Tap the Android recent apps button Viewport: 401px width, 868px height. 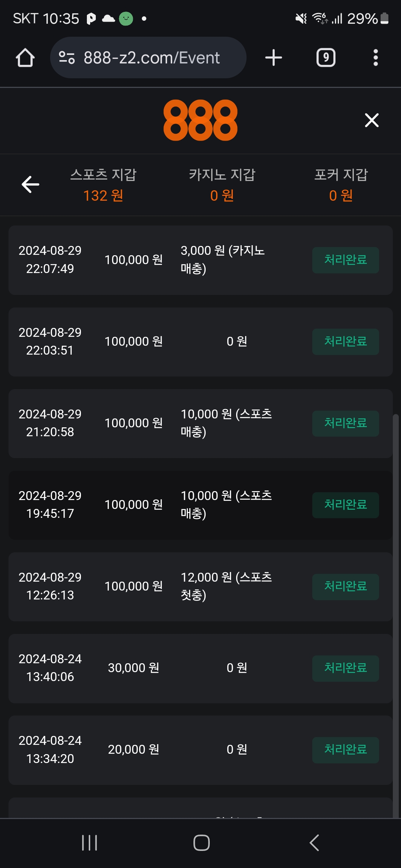[89, 843]
